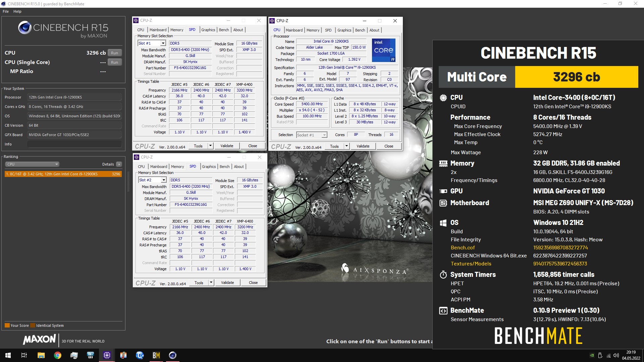The image size is (644, 362).
Task: Click the Core Voltage value 1.392 V
Action: point(354,60)
